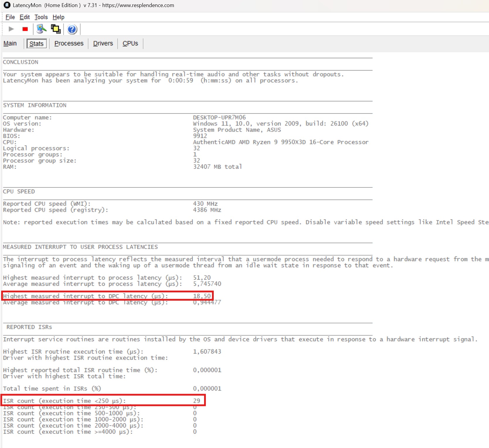Switch to the Processes tab
Viewport: 489px width, 448px height.
(69, 43)
